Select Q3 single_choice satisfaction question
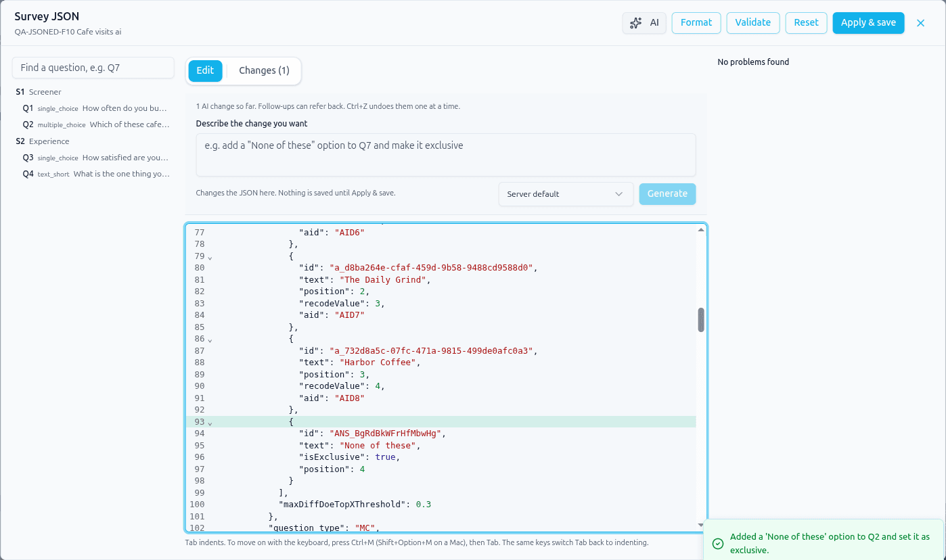946x560 pixels. (93, 158)
